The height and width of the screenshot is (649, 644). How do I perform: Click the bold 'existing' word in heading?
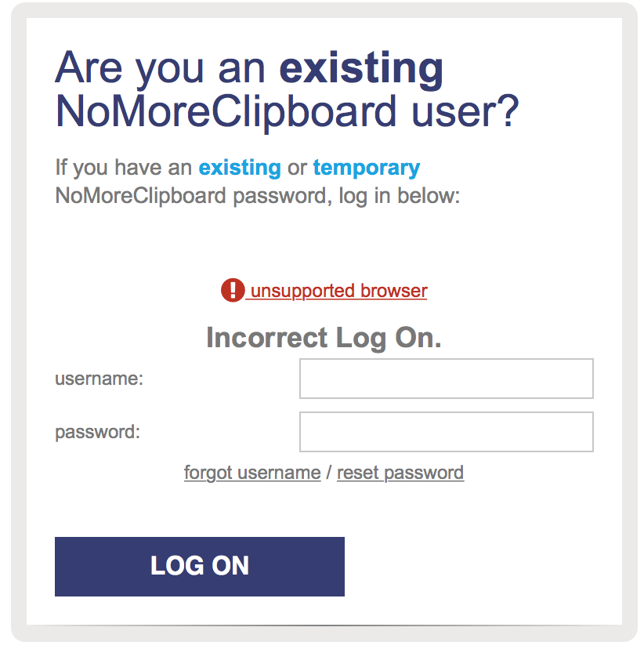pos(361,68)
